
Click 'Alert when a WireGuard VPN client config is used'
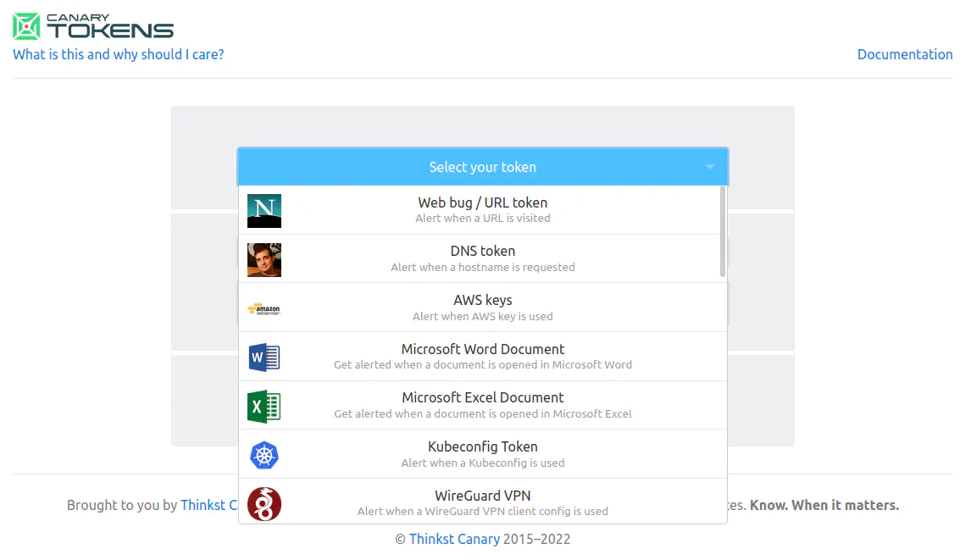483,511
